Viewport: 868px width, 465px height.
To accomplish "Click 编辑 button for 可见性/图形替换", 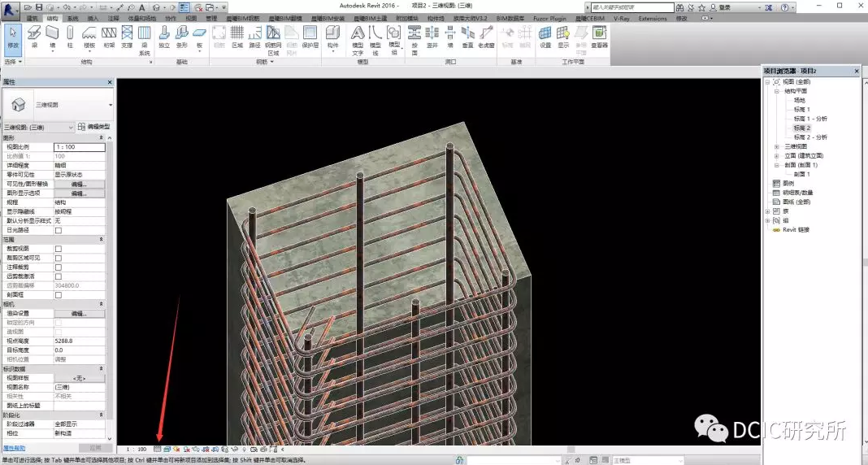I will [x=79, y=184].
